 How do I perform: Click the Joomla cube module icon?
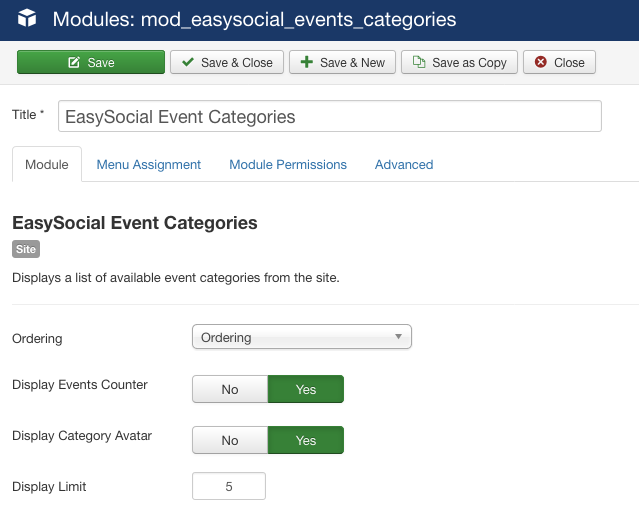pyautogui.click(x=27, y=18)
